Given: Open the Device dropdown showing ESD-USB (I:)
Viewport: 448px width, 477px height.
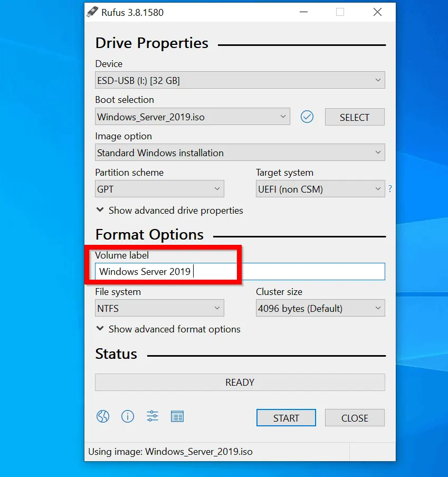Looking at the screenshot, I should click(x=240, y=80).
